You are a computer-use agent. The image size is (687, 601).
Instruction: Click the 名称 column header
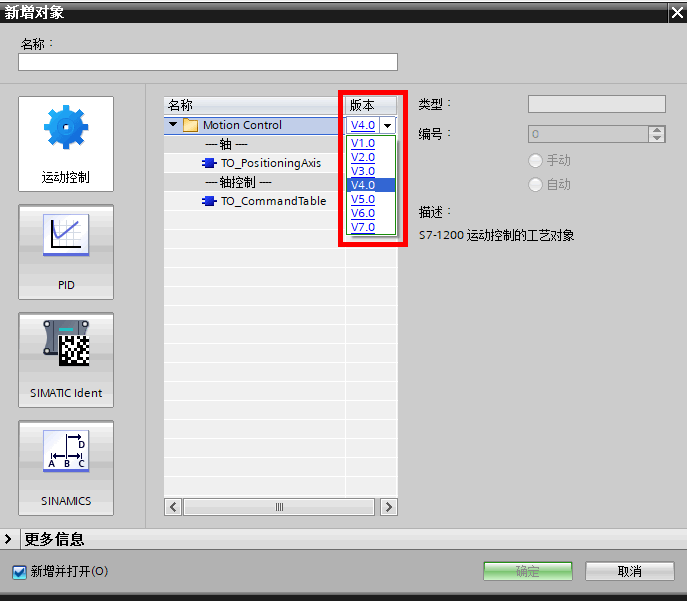click(254, 106)
